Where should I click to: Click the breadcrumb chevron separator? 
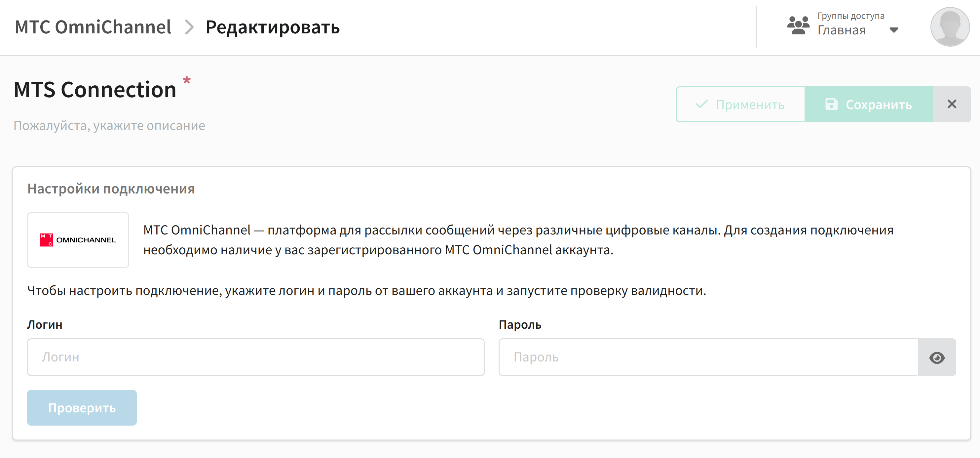coord(189,27)
